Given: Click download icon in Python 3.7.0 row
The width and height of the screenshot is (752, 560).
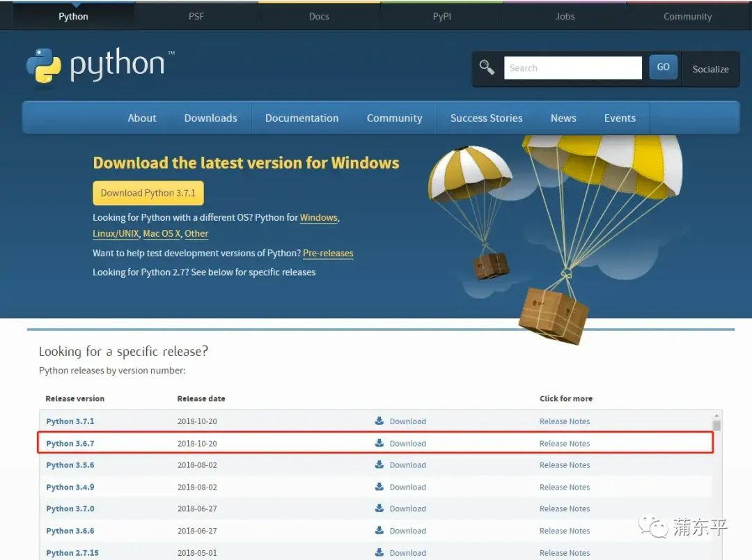Looking at the screenshot, I should tap(379, 508).
